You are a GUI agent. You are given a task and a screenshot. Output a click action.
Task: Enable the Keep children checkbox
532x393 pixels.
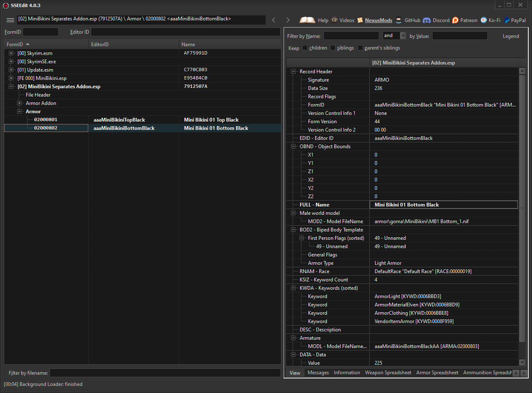pos(305,48)
